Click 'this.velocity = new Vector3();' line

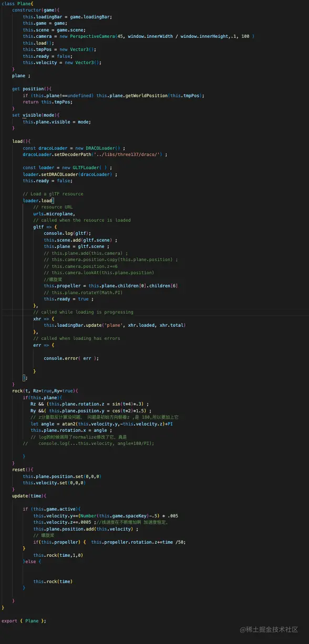[x=62, y=63]
